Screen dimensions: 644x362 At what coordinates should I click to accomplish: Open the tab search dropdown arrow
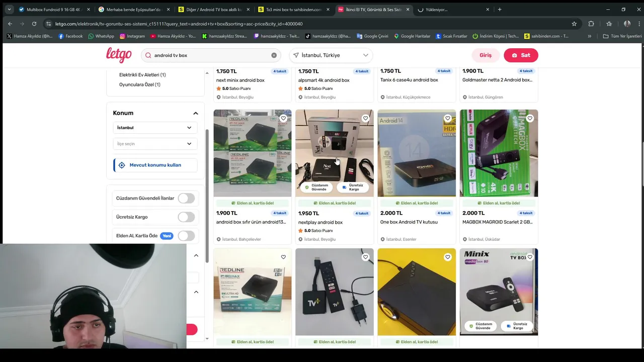tap(9, 9)
